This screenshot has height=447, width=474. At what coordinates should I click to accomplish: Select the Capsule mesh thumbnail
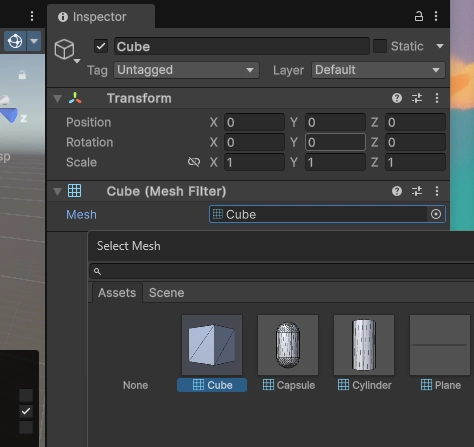coord(288,345)
